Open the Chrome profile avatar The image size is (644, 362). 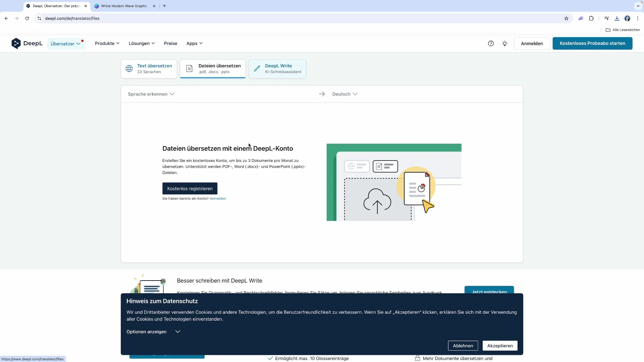click(x=627, y=18)
